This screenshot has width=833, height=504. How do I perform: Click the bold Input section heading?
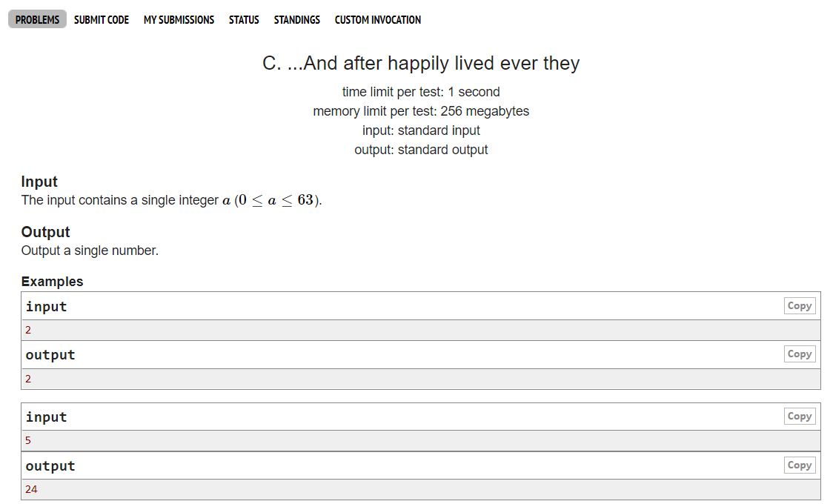(x=39, y=182)
